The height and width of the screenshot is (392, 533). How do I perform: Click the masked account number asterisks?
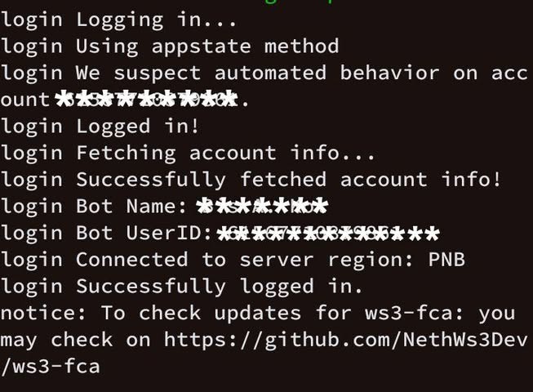click(x=146, y=99)
